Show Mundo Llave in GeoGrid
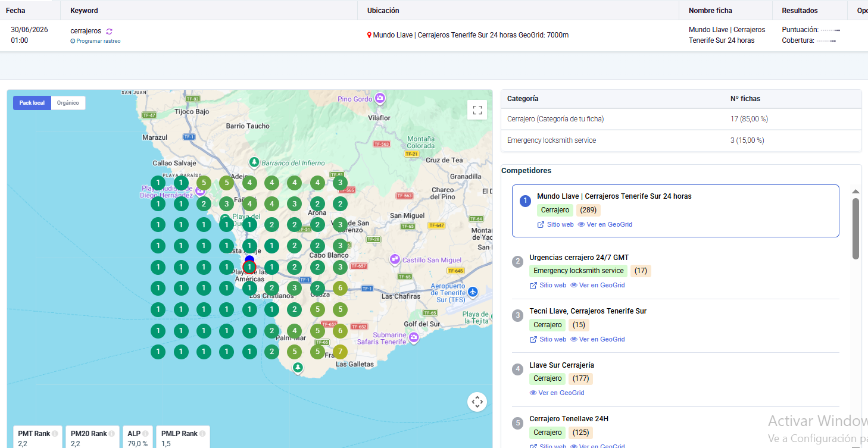 tap(605, 224)
